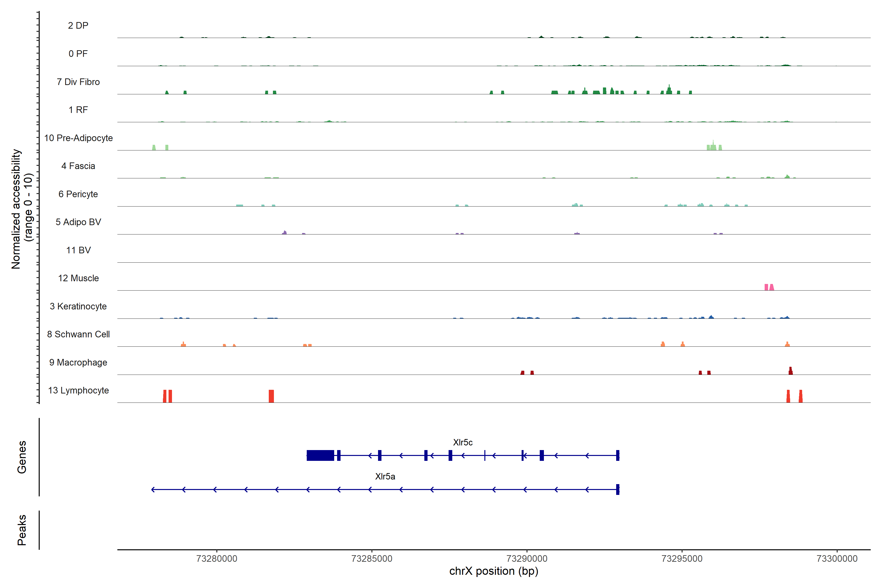Click the chrX position (bp) axis title
Screen dimensions: 882x588
tap(493, 571)
